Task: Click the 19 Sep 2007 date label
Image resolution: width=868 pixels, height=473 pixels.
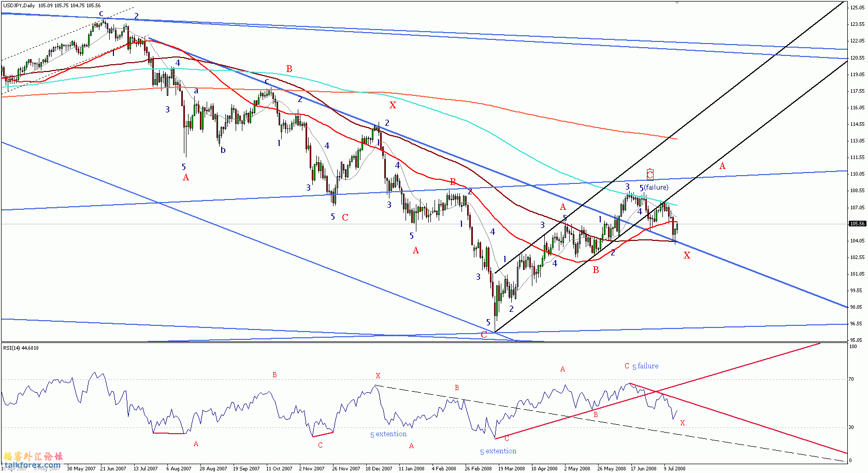Action: (x=247, y=469)
